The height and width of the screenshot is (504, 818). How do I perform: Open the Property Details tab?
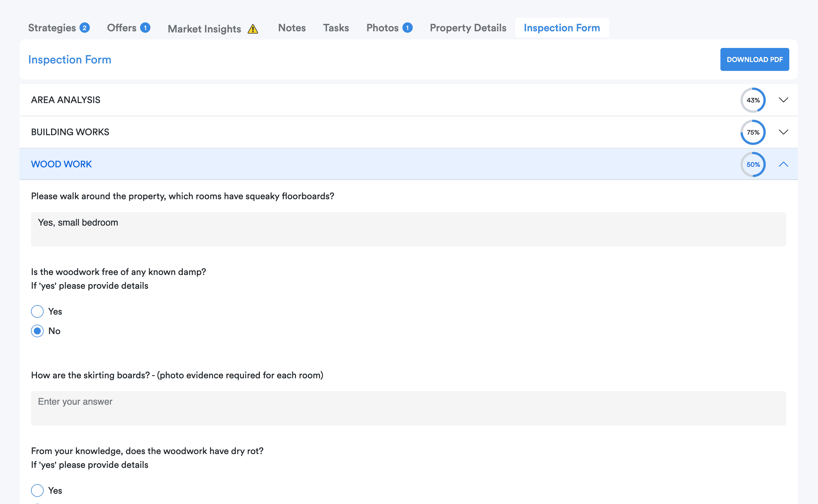click(x=468, y=28)
